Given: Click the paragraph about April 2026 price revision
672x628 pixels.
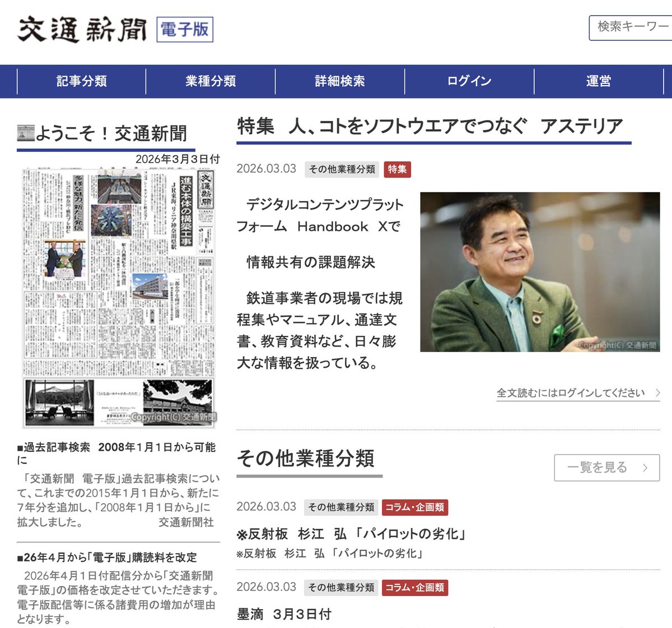Looking at the screenshot, I should pos(118,597).
